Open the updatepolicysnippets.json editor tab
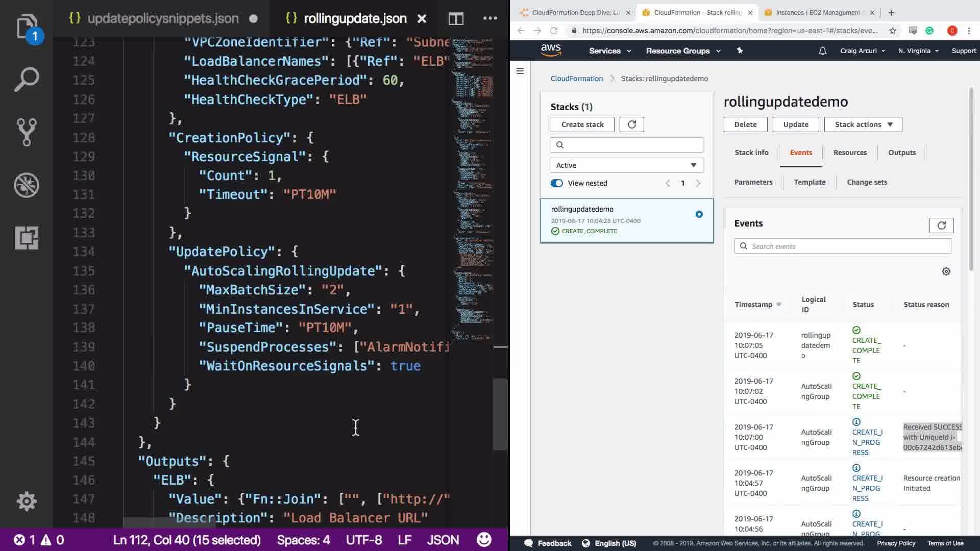Screen dimensions: 980x551 point(162,19)
